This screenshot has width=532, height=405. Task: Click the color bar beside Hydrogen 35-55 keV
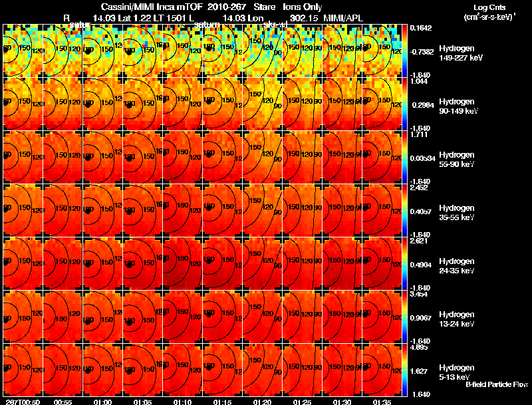(404, 211)
